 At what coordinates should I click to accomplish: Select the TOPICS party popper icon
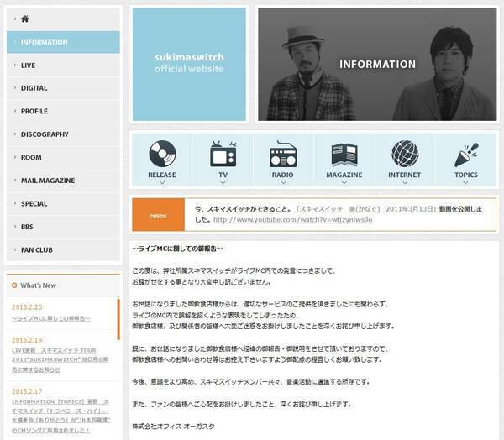point(465,155)
